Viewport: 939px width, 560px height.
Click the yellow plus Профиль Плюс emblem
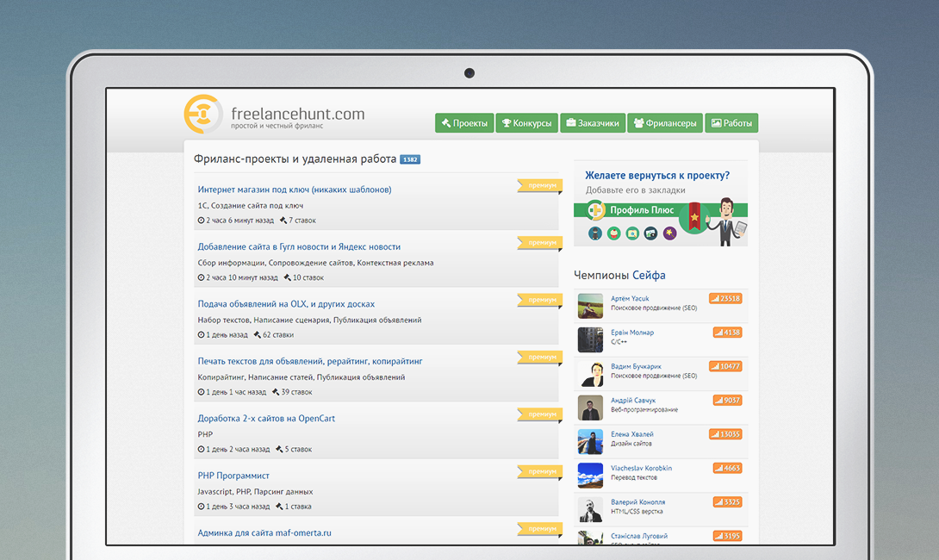click(x=596, y=210)
